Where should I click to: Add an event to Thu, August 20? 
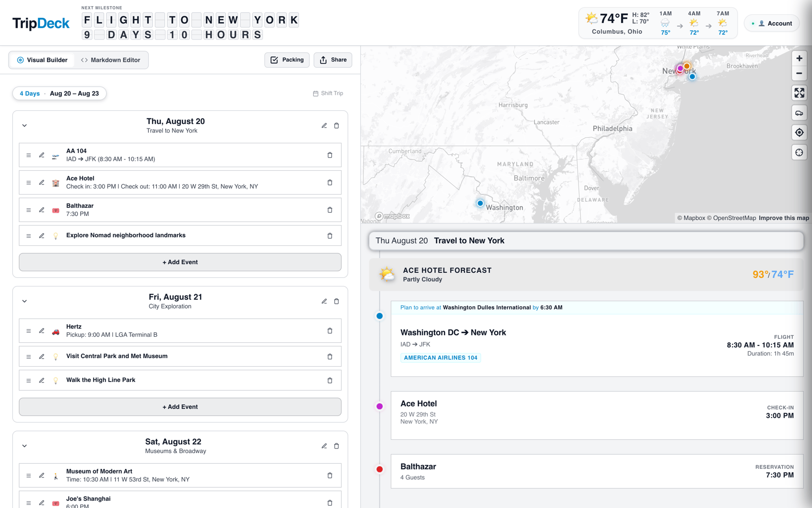pos(180,262)
